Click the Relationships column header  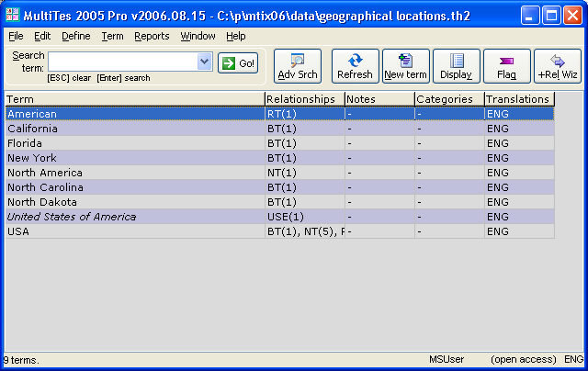[x=305, y=99]
